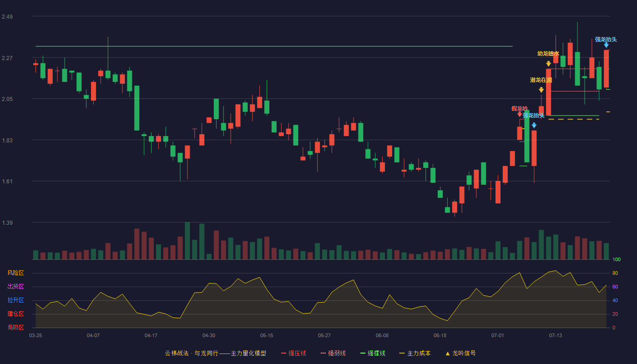The image size is (637, 364).
Task: Click the 07-13 date label
Action: point(556,335)
